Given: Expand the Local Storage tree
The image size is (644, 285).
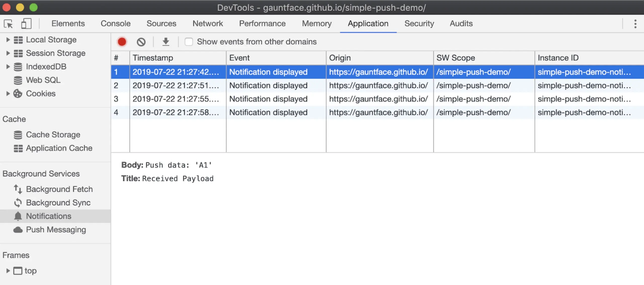Looking at the screenshot, I should (x=8, y=40).
